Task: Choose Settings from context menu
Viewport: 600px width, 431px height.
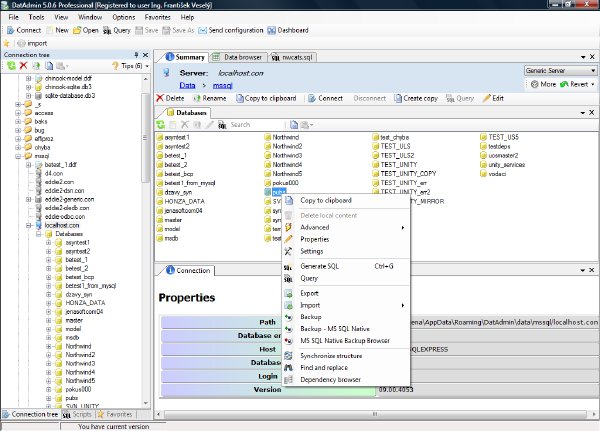Action: tap(346, 251)
